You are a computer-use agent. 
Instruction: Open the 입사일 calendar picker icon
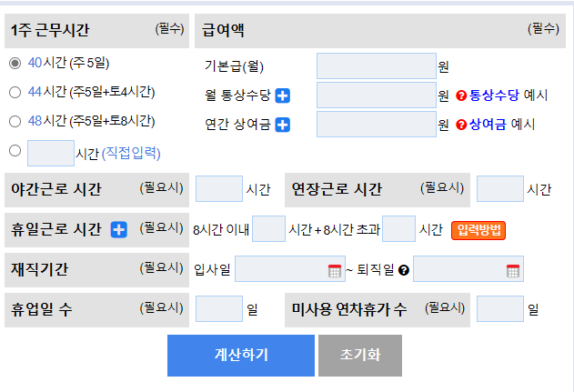[x=335, y=270]
